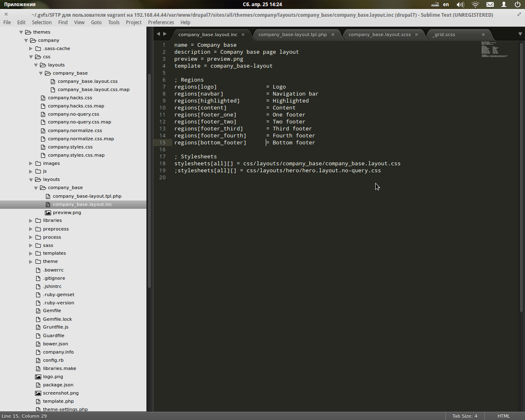Viewport: 525px width, 420px height.
Task: Click the forward navigation arrow above the editor
Action: [x=163, y=34]
